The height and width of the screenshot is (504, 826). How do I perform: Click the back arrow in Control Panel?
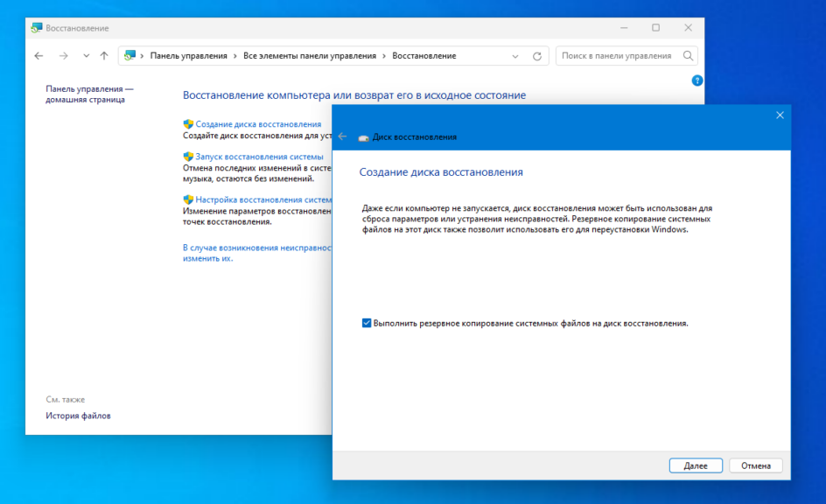coord(38,56)
